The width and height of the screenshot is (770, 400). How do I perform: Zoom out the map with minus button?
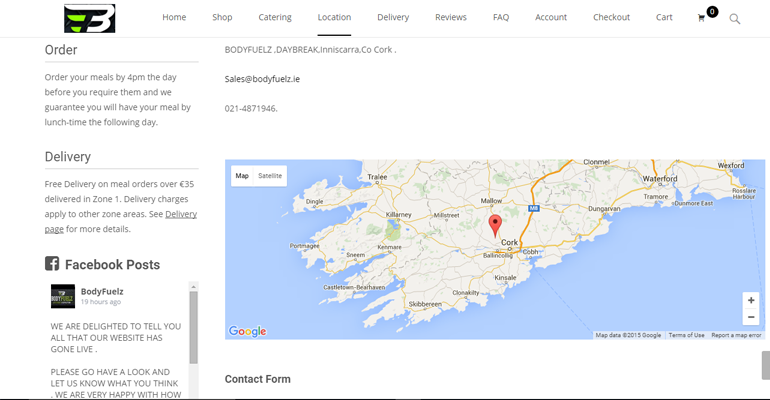pos(751,317)
